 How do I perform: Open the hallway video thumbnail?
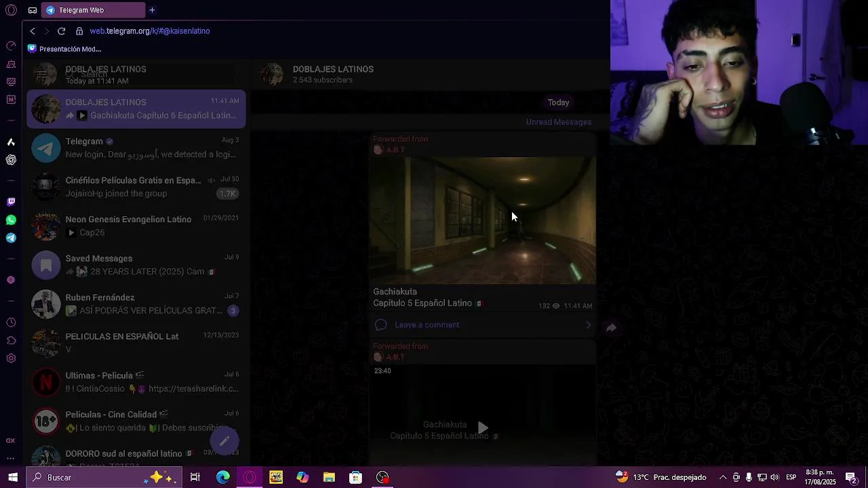coord(483,221)
